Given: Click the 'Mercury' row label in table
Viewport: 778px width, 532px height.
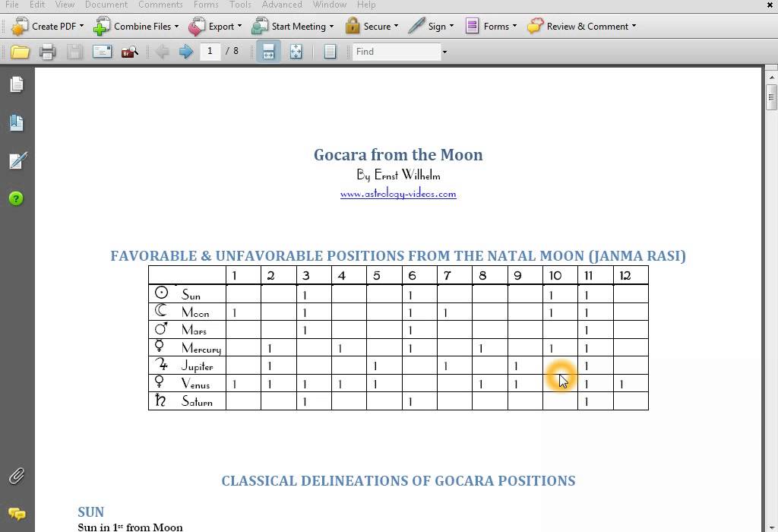Looking at the screenshot, I should (201, 348).
